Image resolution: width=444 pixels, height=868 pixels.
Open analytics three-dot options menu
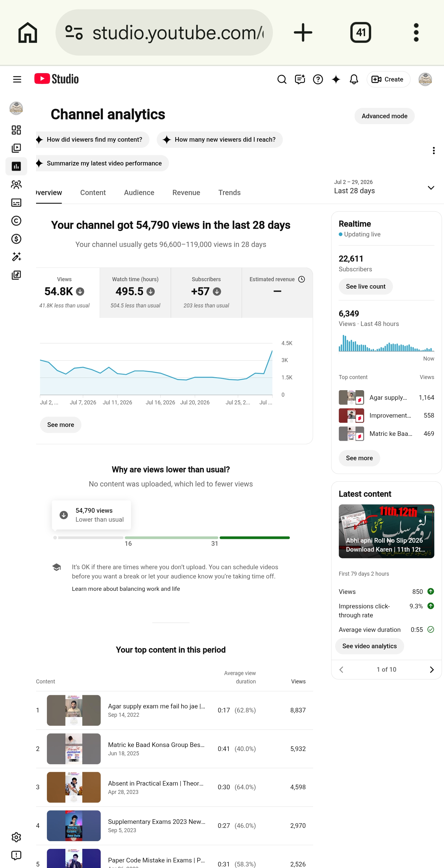pyautogui.click(x=434, y=151)
